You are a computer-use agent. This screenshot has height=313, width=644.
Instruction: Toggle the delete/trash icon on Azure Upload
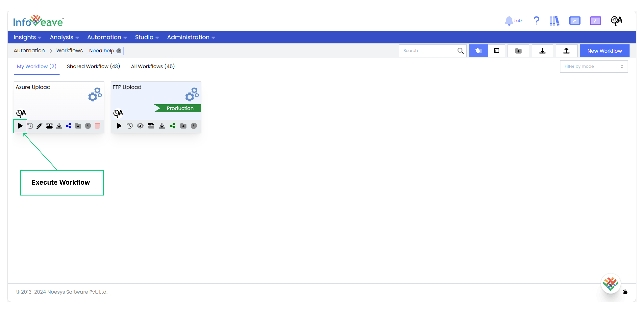pyautogui.click(x=98, y=126)
